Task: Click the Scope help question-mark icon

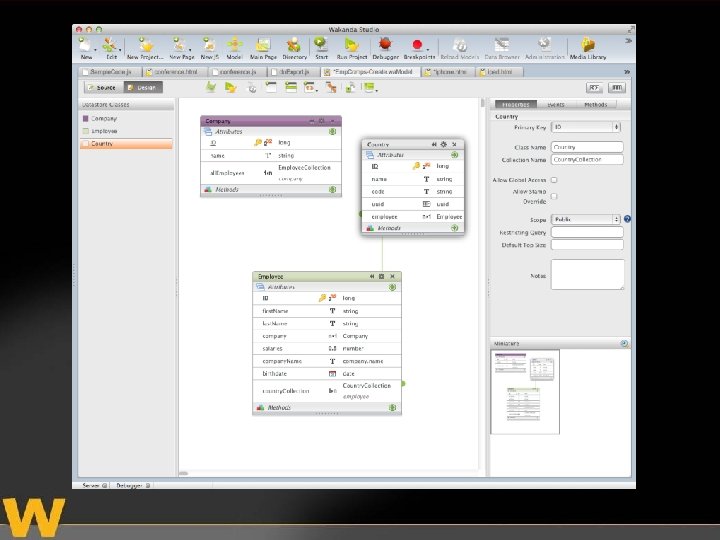Action: pyautogui.click(x=627, y=219)
